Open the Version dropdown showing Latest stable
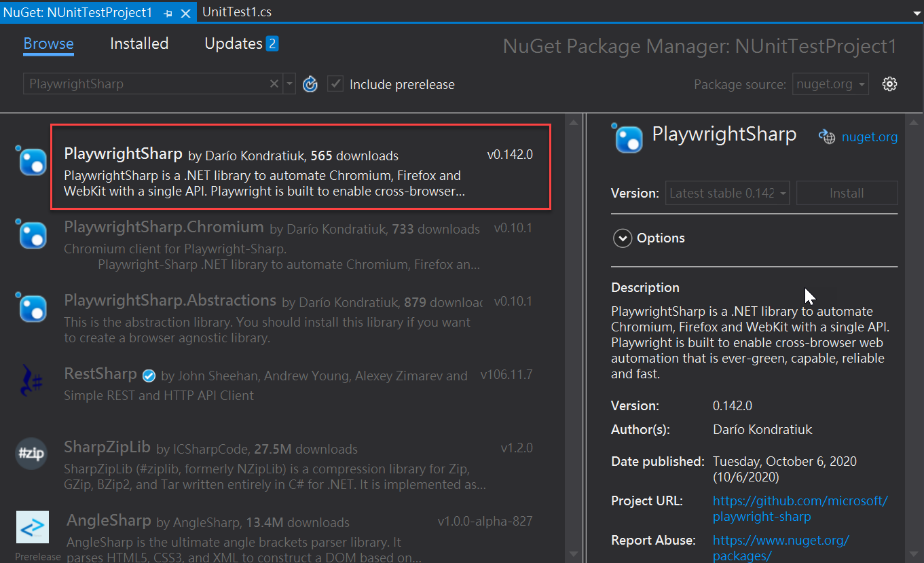The image size is (924, 563). coord(727,193)
